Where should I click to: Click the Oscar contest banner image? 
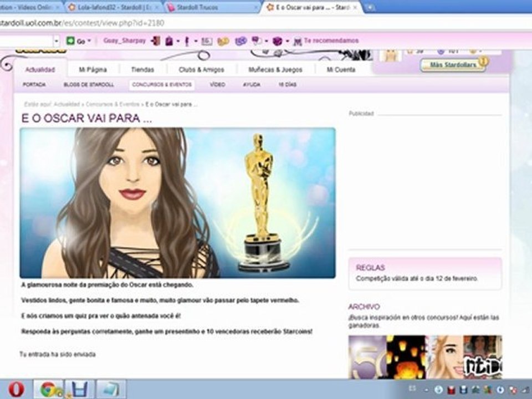[177, 203]
